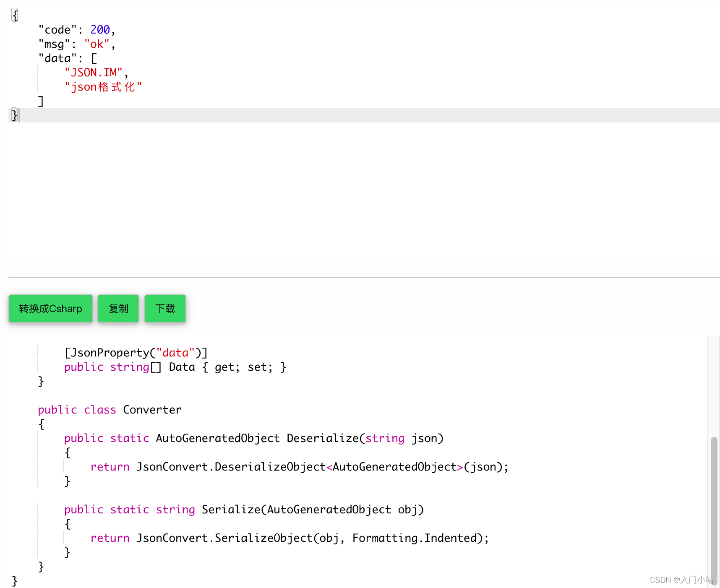
Task: Click the JsonConvert.DeserializeObject return statement
Action: tap(300, 467)
